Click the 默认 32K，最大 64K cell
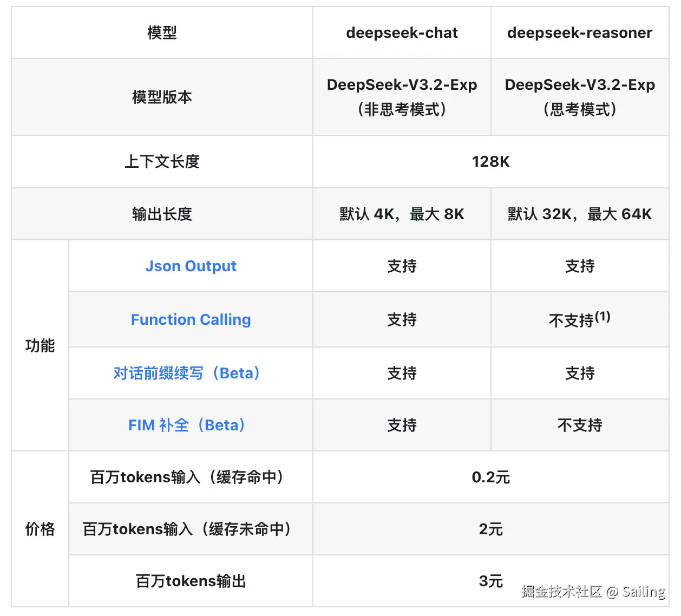 [579, 214]
